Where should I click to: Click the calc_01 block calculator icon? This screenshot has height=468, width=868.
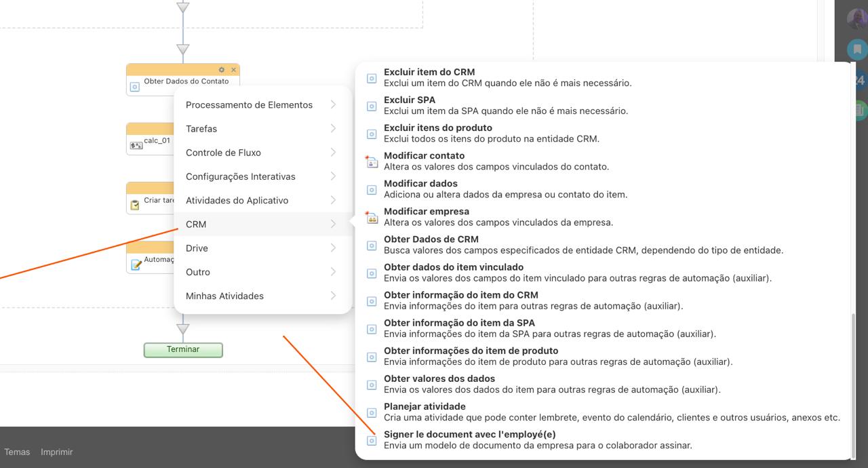coord(136,145)
